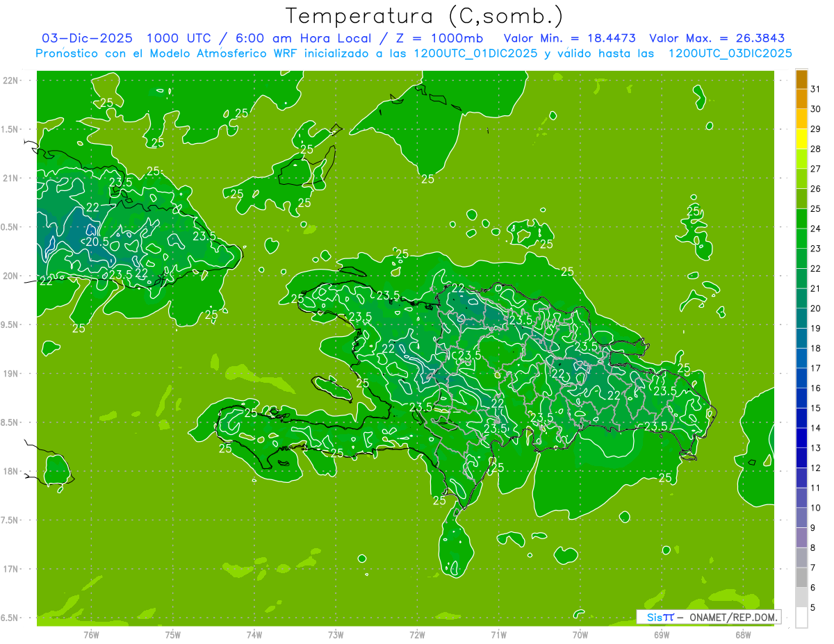Click the colorbar scale label '10'
Screen dimensions: 834x644
[x=816, y=508]
